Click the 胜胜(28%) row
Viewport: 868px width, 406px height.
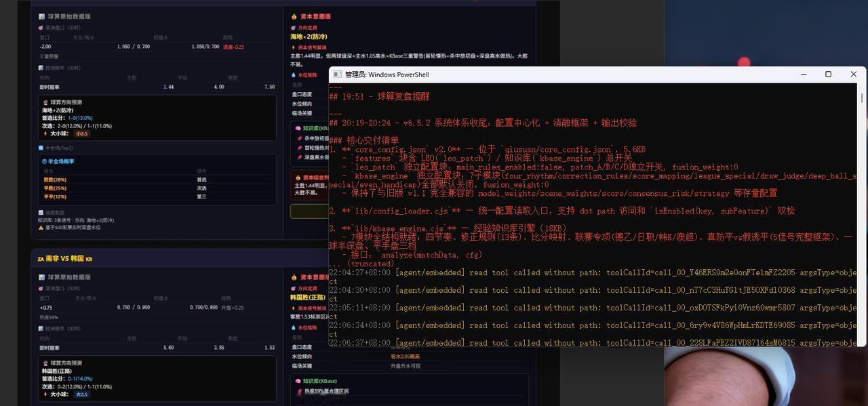tap(157, 180)
